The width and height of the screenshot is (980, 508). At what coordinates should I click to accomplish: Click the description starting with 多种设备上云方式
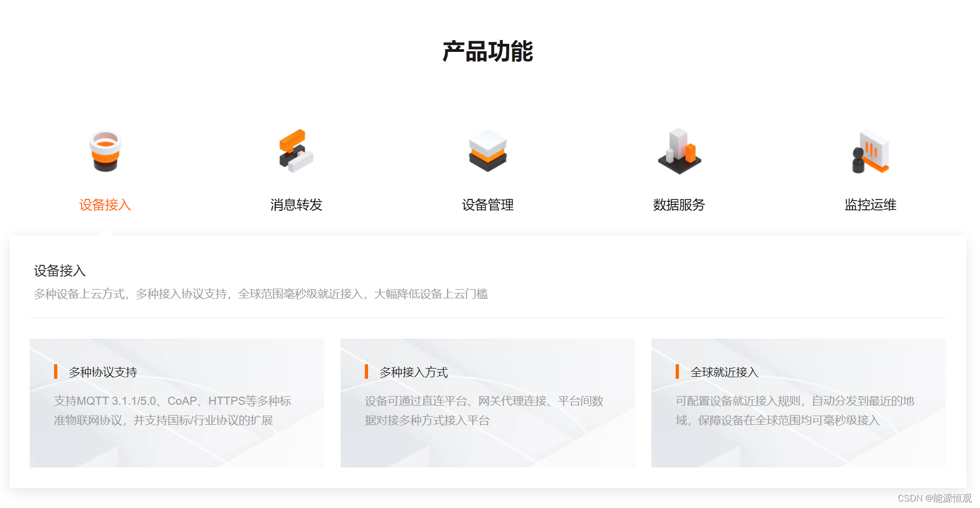261,294
